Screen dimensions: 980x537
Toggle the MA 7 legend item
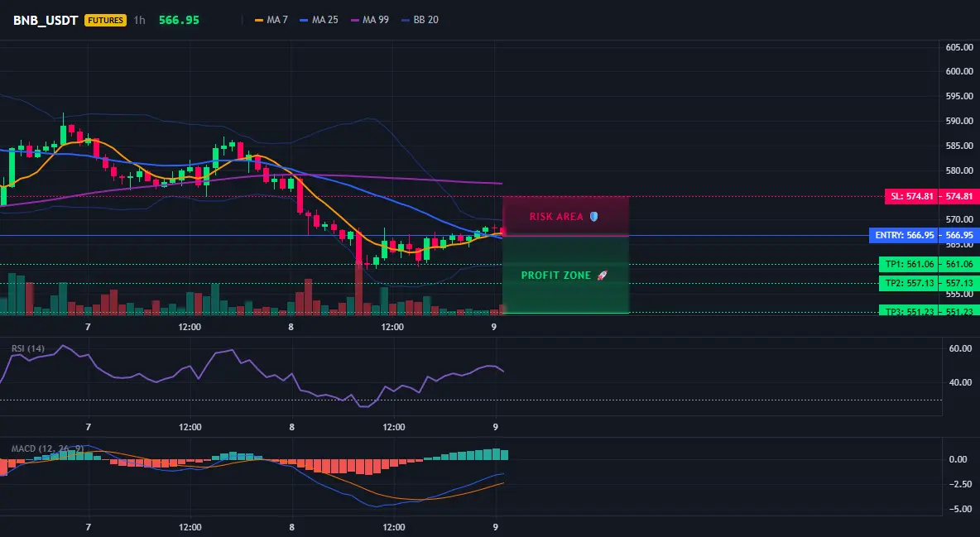click(271, 20)
